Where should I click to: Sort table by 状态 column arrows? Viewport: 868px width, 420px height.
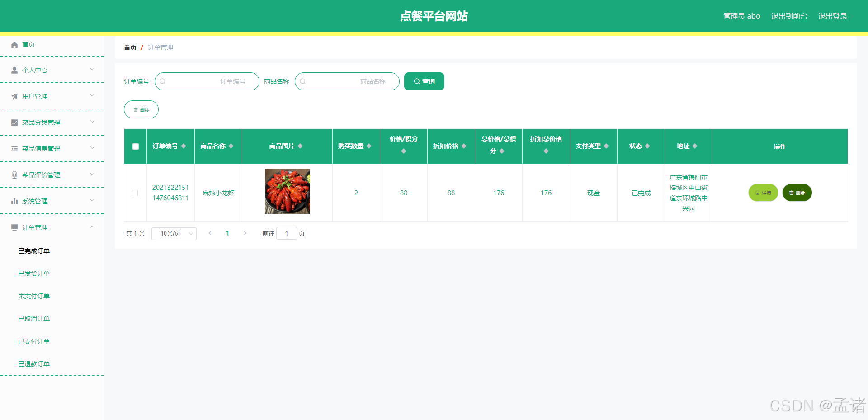point(647,146)
